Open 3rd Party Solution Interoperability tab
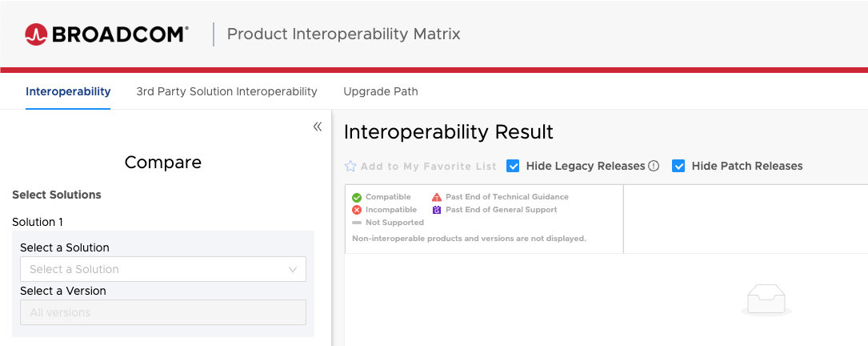The height and width of the screenshot is (346, 868). [x=226, y=91]
